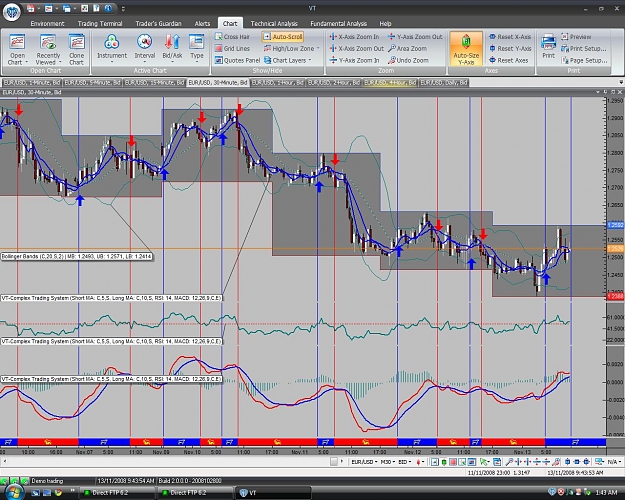This screenshot has height=500, width=625.
Task: Click Reset Axes
Action: pyautogui.click(x=509, y=61)
